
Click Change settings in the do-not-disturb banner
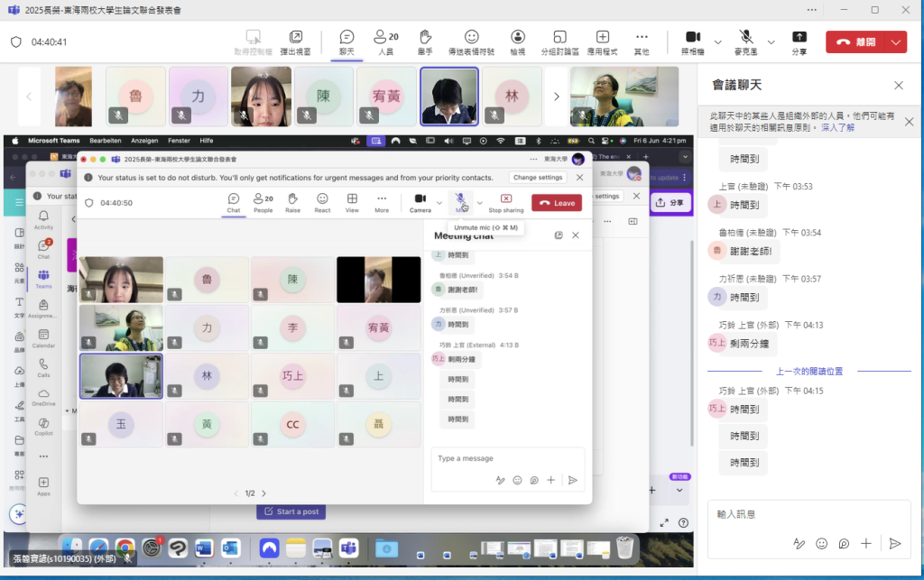pos(538,177)
